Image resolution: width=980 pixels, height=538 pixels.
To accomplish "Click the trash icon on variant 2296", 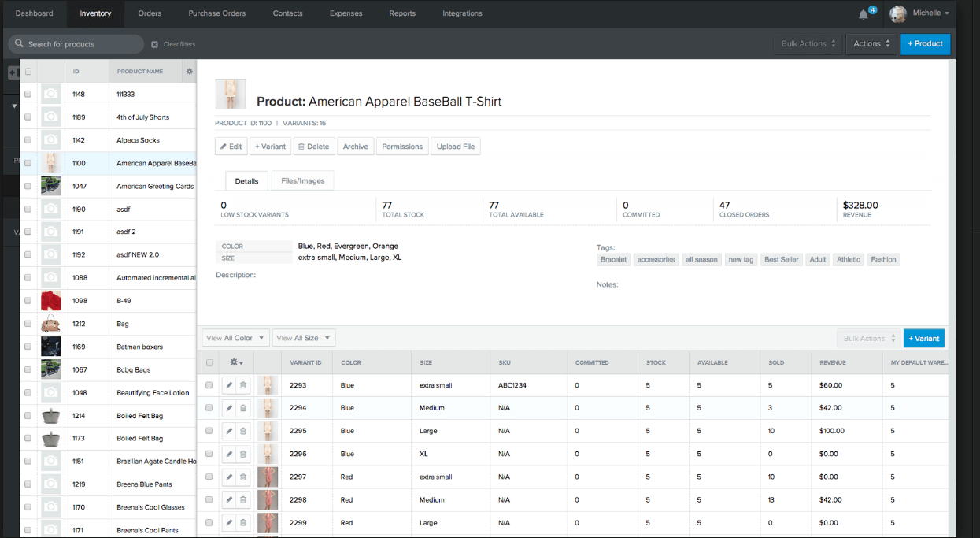I will [x=243, y=454].
